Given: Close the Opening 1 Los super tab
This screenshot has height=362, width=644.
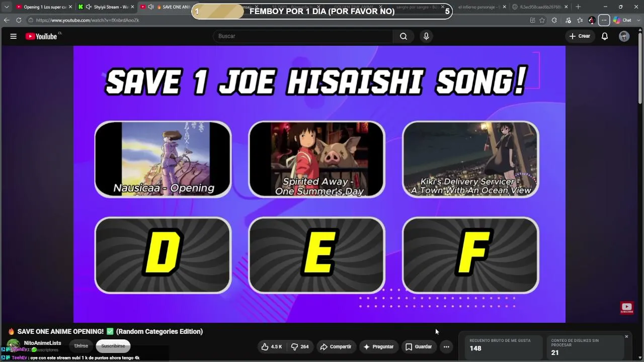Looking at the screenshot, I should [x=70, y=7].
